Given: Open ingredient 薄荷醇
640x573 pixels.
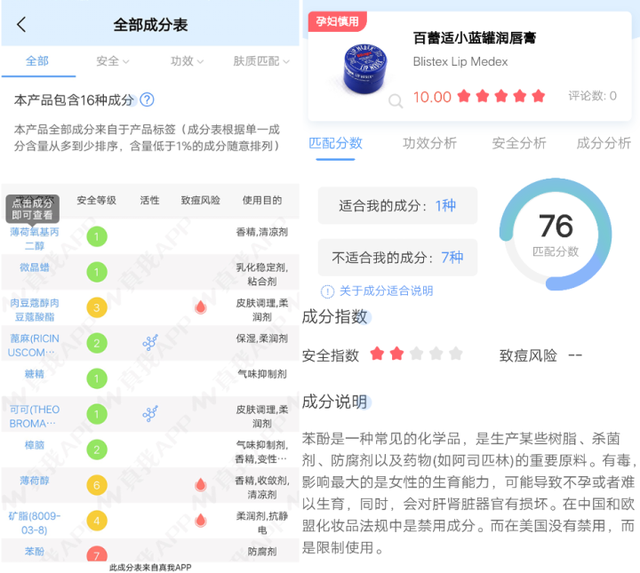Looking at the screenshot, I should [x=34, y=480].
